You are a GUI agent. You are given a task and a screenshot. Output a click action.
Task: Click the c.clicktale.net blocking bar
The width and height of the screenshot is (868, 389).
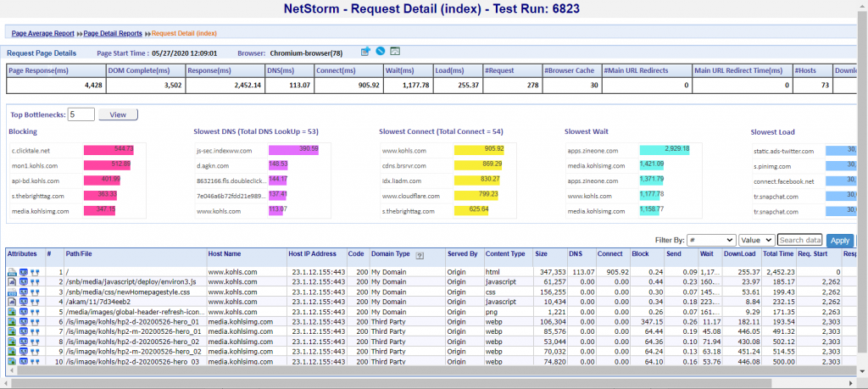tap(108, 150)
